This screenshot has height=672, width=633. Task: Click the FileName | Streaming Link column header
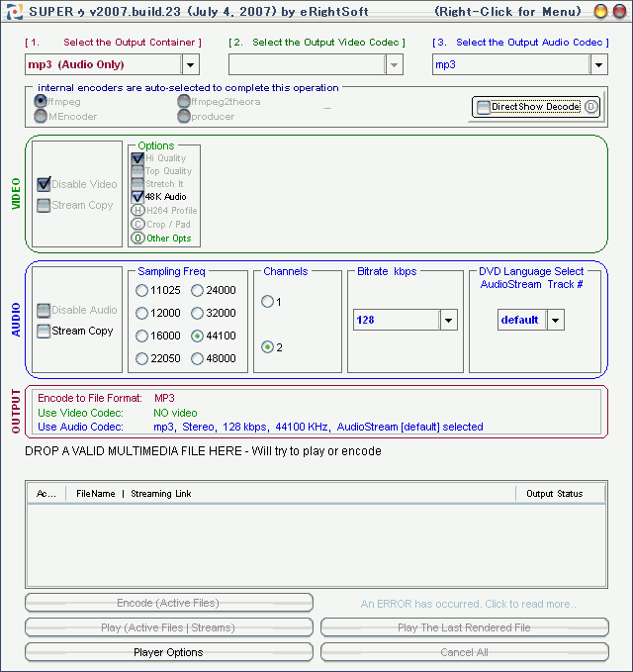[x=291, y=494]
